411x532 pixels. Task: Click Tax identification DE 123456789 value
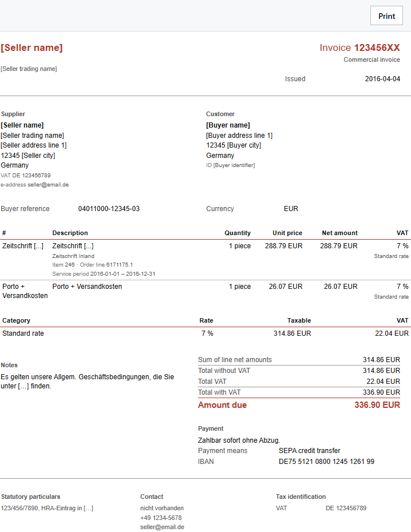[x=346, y=508]
